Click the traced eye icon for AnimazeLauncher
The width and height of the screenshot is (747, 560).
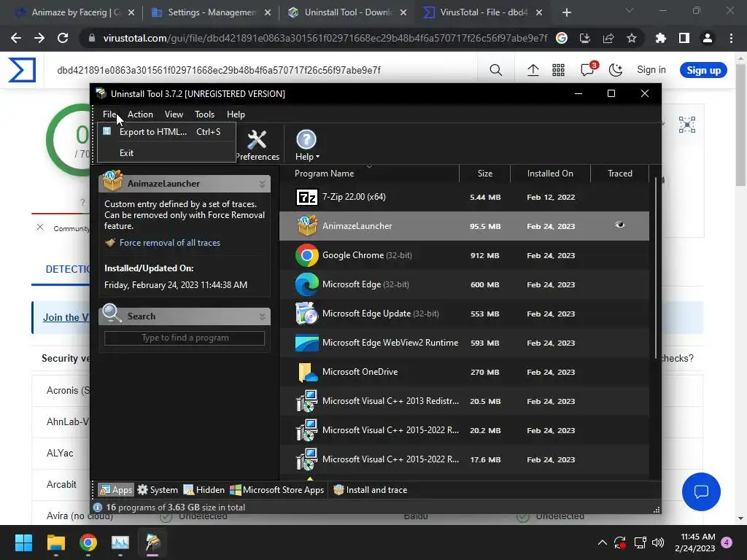click(619, 225)
